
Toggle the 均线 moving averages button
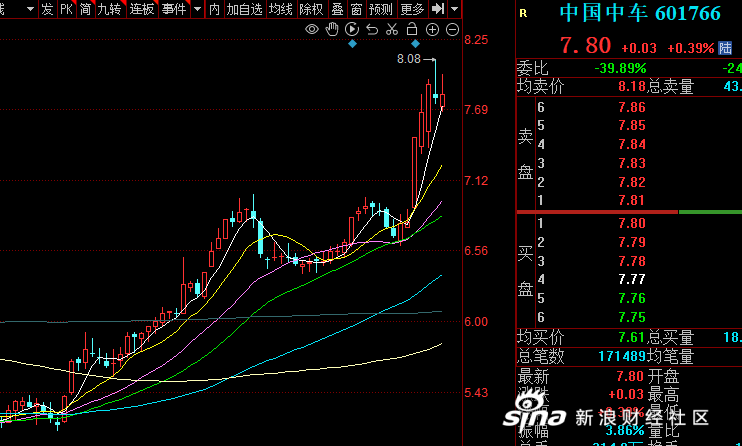point(281,9)
